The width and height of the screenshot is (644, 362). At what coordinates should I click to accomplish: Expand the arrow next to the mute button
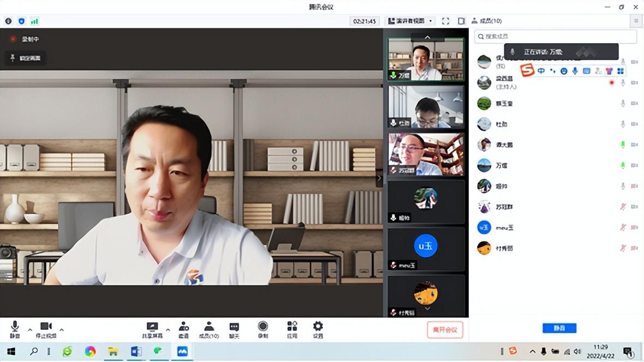30,330
